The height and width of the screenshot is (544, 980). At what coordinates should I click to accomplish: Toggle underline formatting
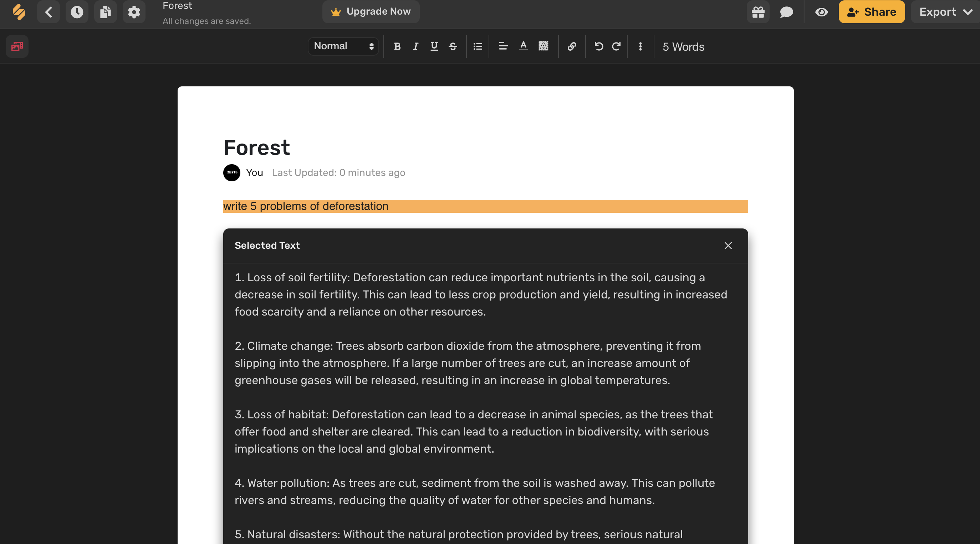[x=434, y=46]
